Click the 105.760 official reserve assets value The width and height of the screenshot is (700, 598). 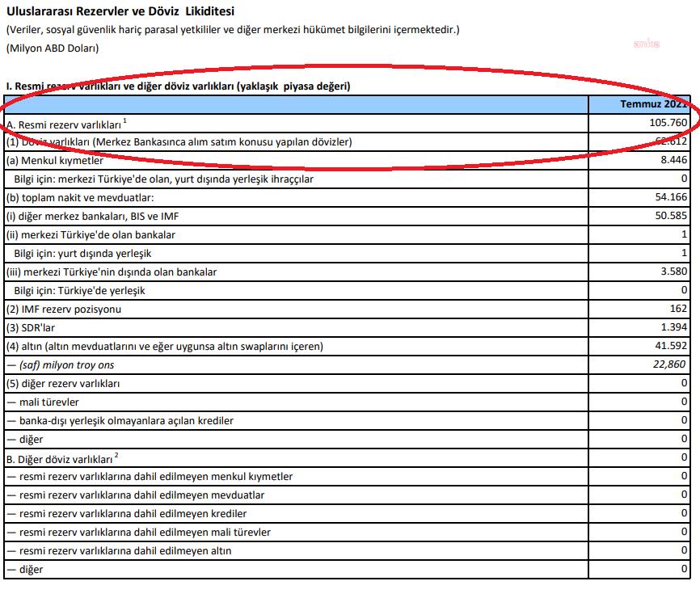click(x=667, y=124)
